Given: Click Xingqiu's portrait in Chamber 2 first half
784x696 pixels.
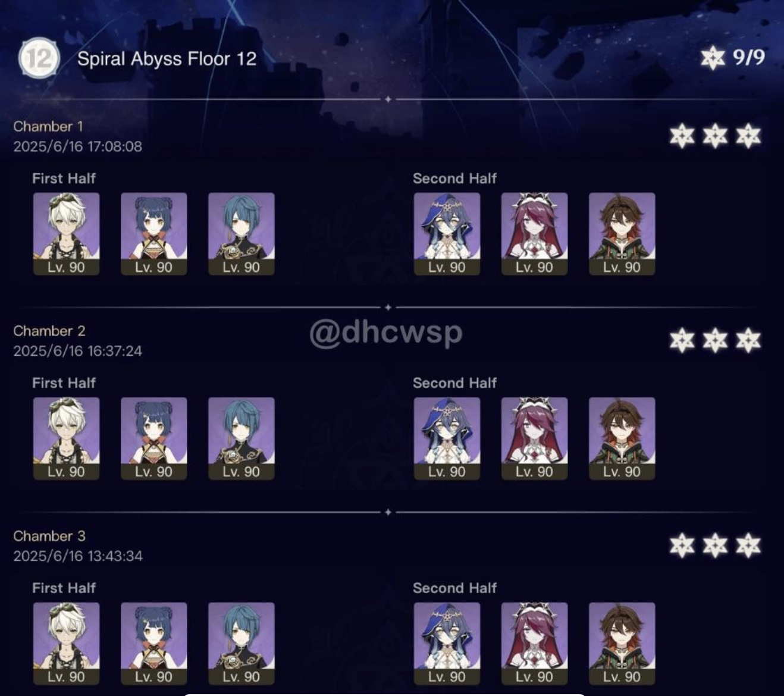Looking at the screenshot, I should (241, 438).
